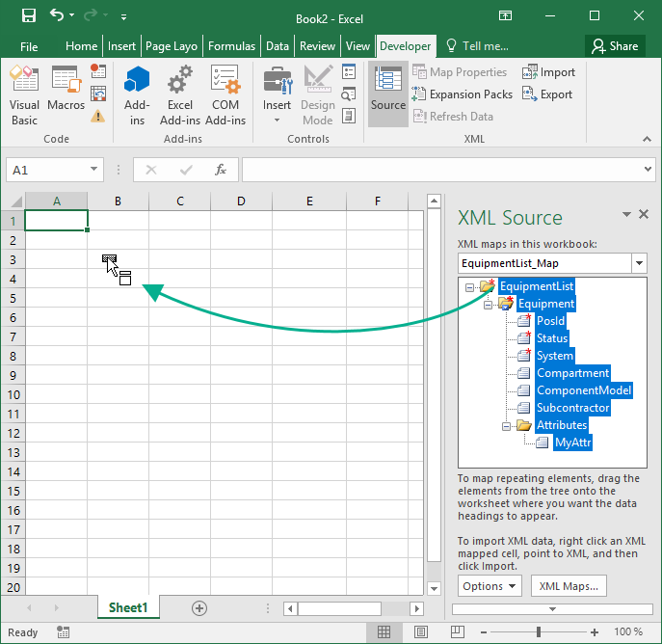Open the File menu
Screen dimensions: 662x644
tap(29, 46)
